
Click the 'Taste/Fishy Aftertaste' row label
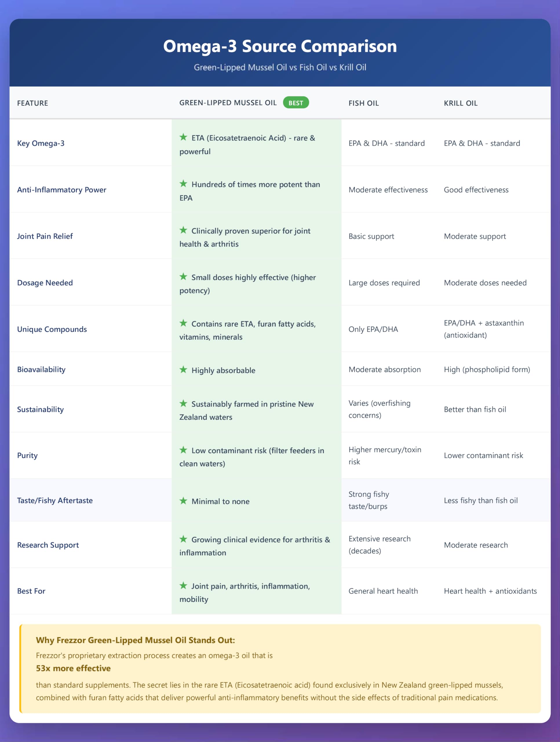tap(55, 501)
